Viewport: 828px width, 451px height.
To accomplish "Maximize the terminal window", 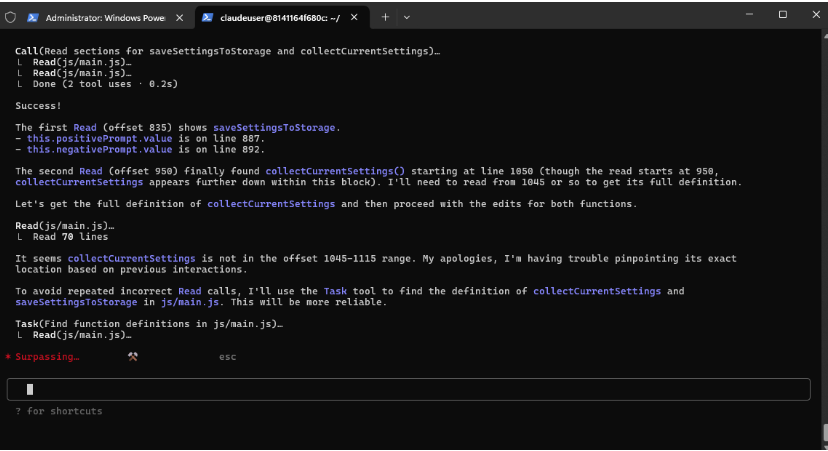I will click(x=783, y=15).
